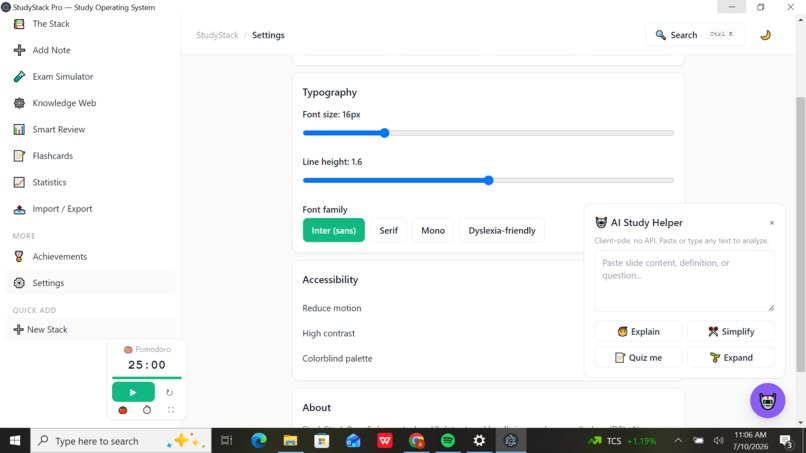
Task: Open the Search box in the header
Action: (695, 35)
